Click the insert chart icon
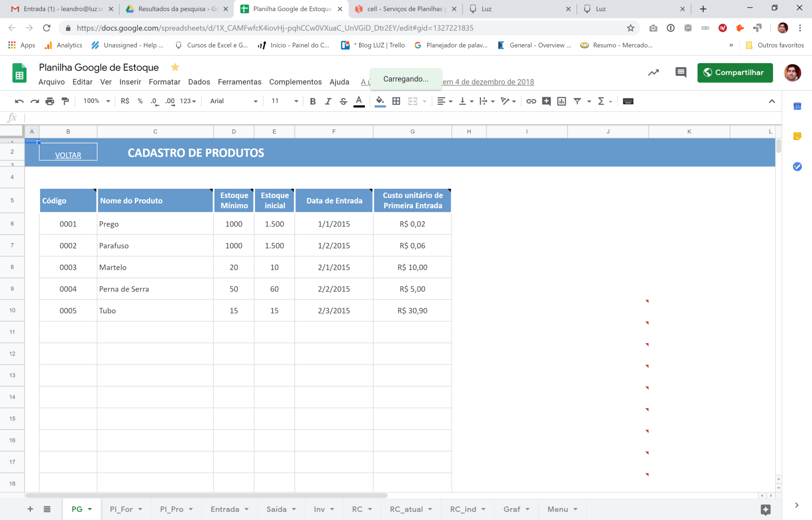Screen dimensions: 812x520 (x=561, y=101)
